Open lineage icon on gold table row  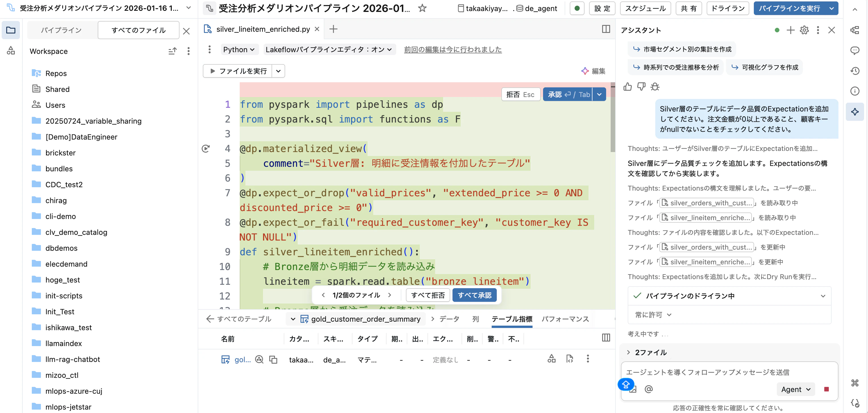552,359
